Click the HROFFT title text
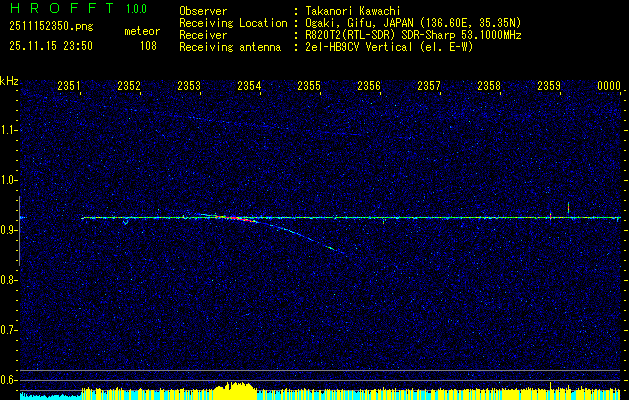The image size is (629, 400). coord(62,8)
